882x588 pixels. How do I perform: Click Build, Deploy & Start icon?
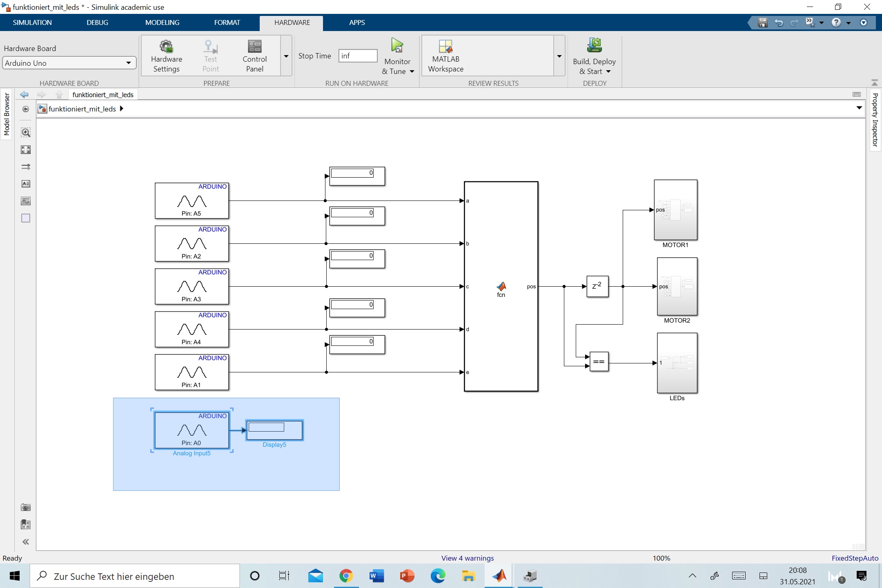tap(594, 45)
